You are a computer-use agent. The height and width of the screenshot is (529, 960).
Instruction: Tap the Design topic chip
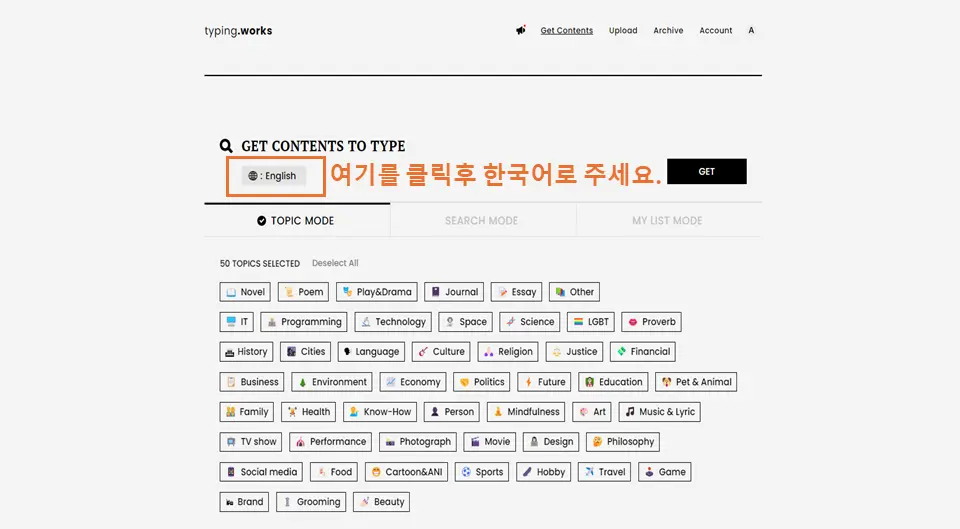tap(551, 442)
